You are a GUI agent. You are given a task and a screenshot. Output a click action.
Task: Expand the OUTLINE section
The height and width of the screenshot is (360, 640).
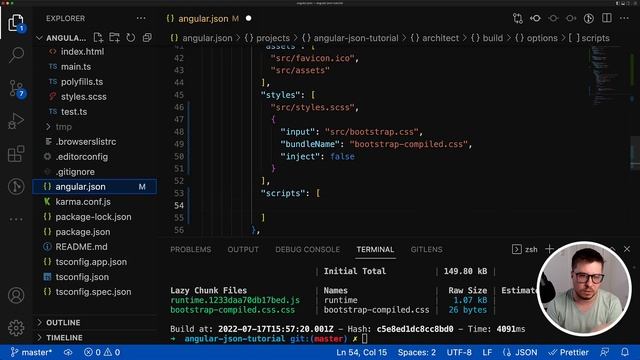(x=63, y=322)
